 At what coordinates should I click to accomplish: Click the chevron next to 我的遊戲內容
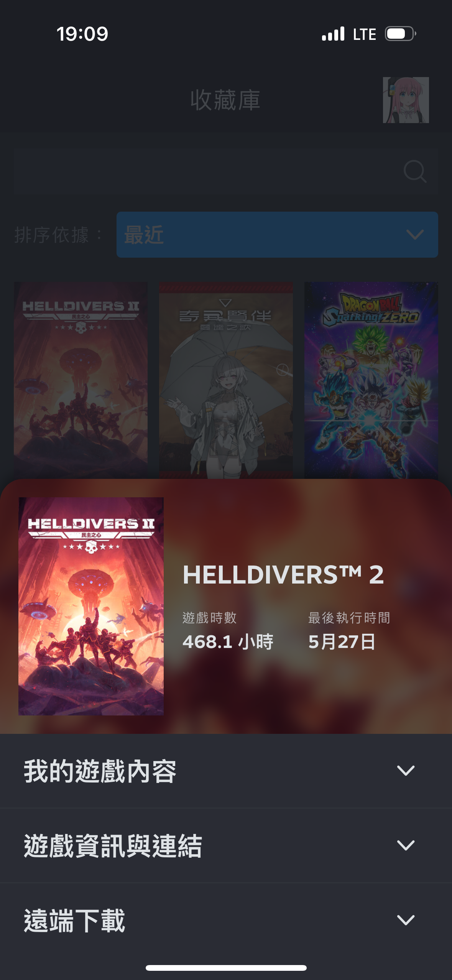tap(406, 771)
